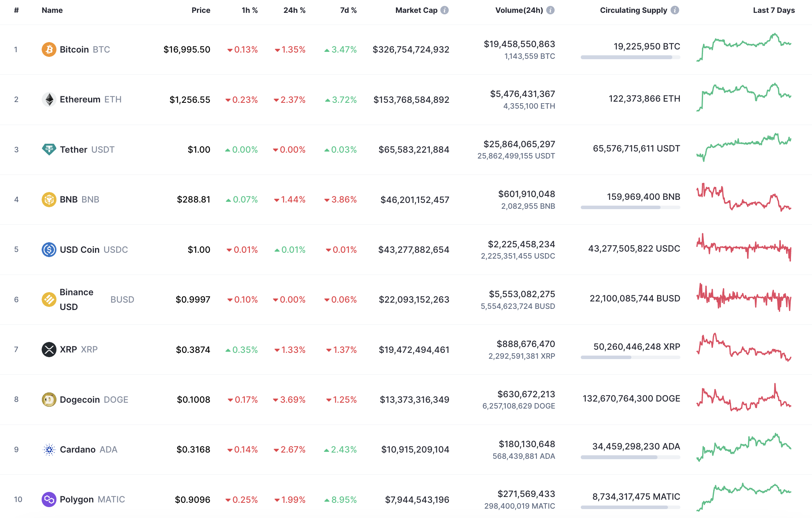Click the BNB coin logo

48,199
